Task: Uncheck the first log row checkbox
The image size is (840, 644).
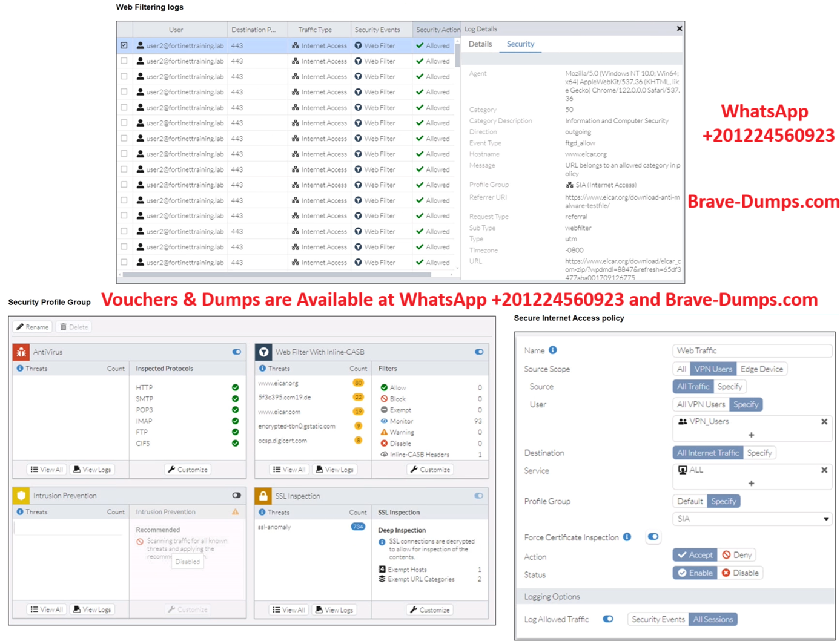Action: pyautogui.click(x=124, y=45)
